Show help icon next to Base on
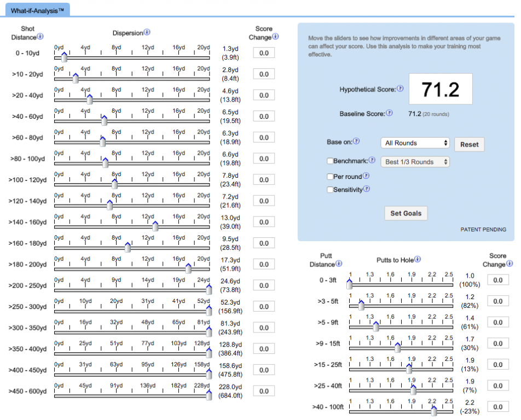Viewport: 521px width, 420px height. point(356,141)
